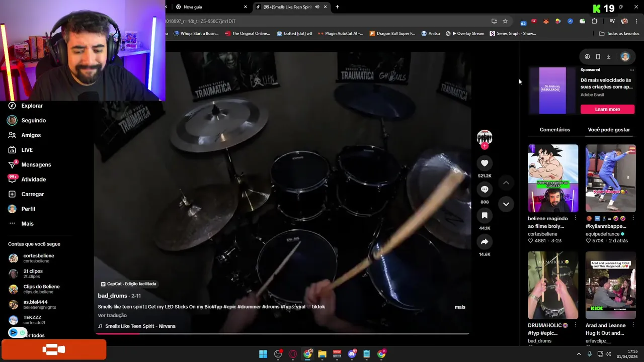
Task: Open comments via the speech bubble icon
Action: click(x=485, y=189)
